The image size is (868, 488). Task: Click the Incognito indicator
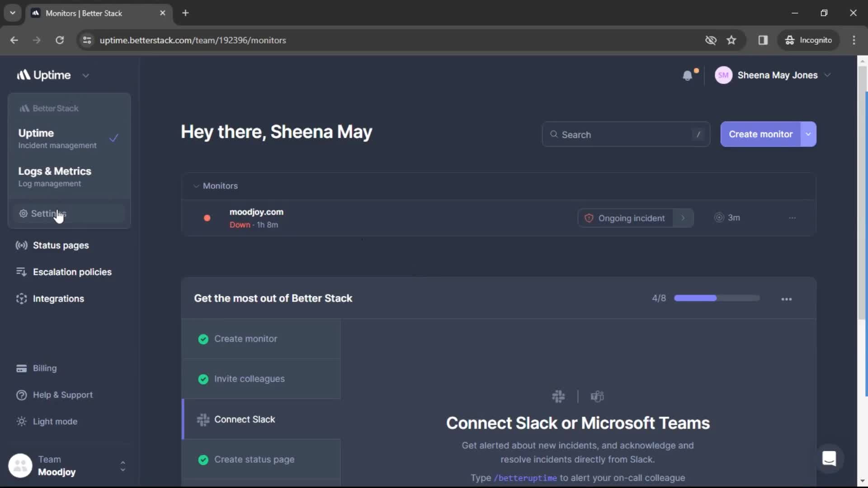(809, 40)
